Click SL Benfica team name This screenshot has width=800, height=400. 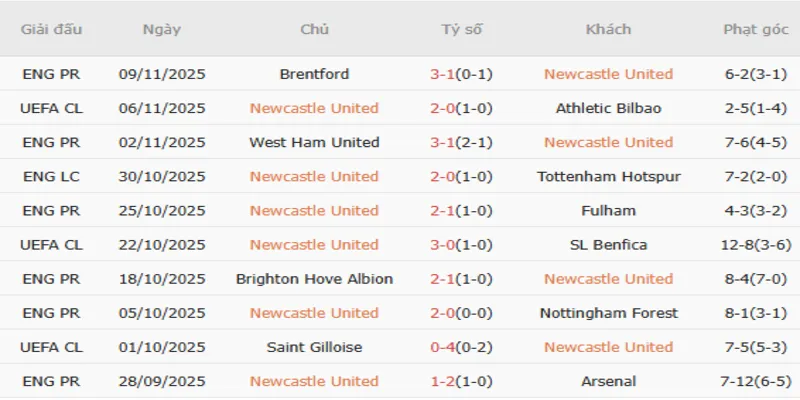[x=608, y=244]
